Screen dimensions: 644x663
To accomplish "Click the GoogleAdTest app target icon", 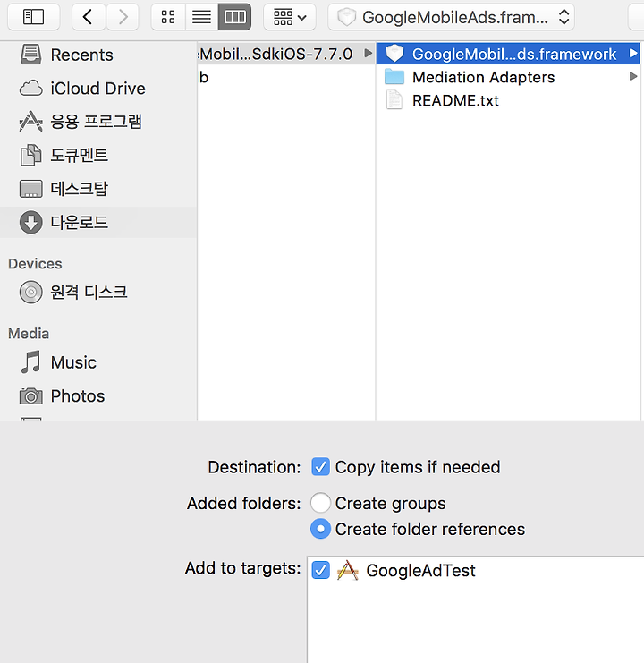I will tap(348, 570).
